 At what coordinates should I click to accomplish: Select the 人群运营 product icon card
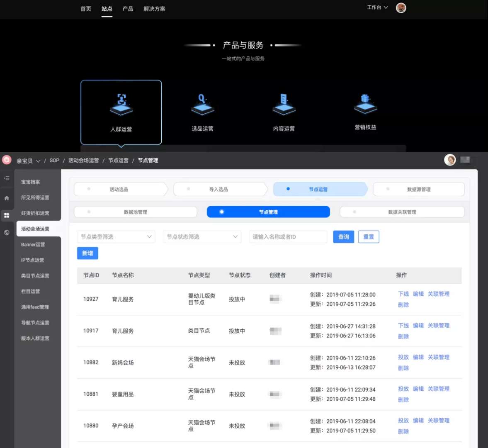[x=121, y=112]
